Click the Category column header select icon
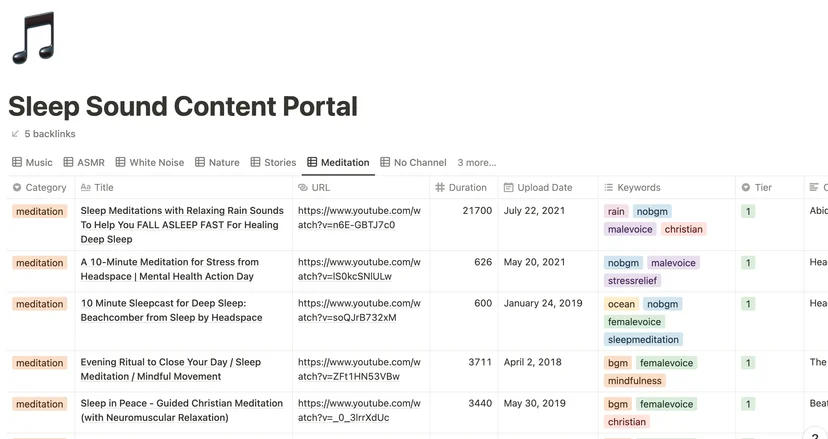 pos(17,188)
